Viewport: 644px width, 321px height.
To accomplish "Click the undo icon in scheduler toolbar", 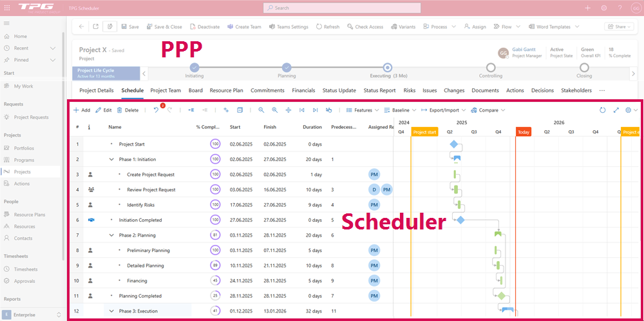I will pyautogui.click(x=156, y=110).
